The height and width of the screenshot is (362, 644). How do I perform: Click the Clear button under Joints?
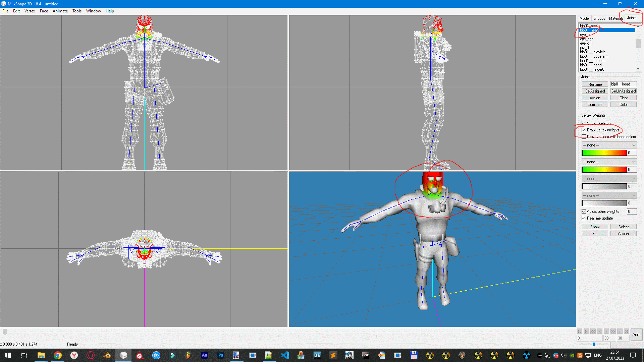(623, 98)
